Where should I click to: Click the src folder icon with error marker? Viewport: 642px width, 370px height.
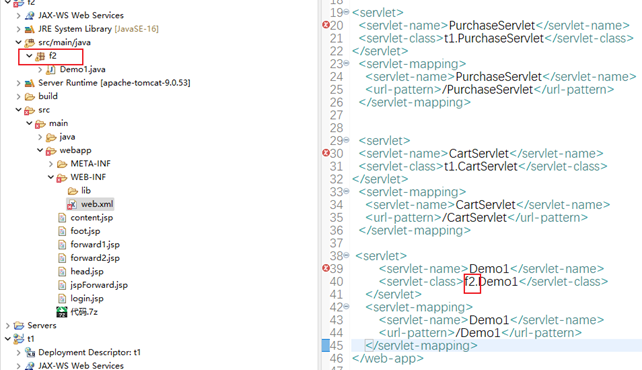click(x=29, y=110)
